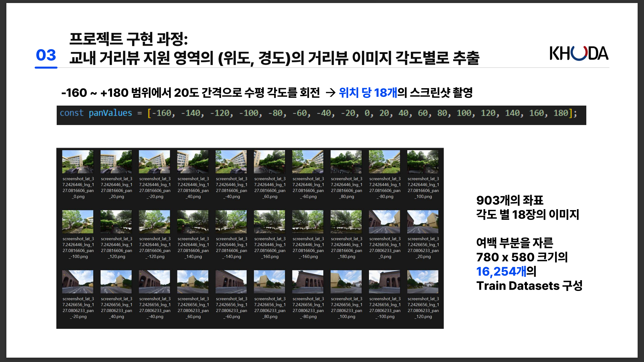Select the 7.2426446 pan_40.png file thumbnail
The image size is (644, 362).
tap(193, 162)
